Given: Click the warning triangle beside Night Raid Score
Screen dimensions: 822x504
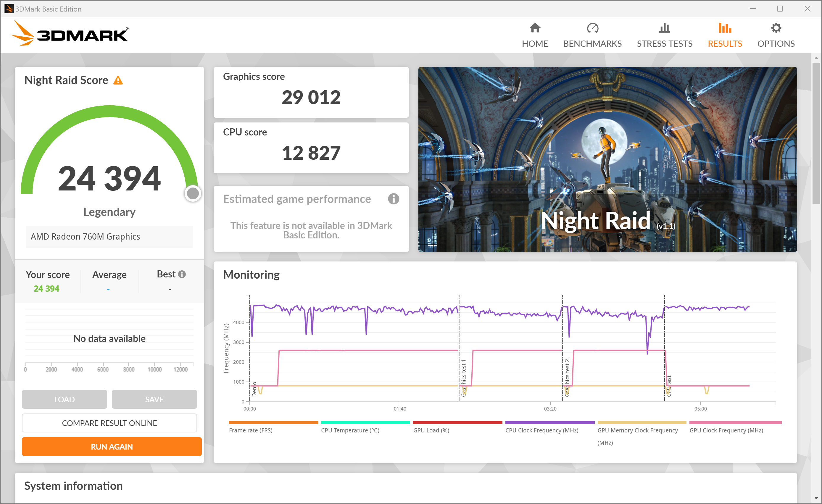Looking at the screenshot, I should (x=118, y=80).
